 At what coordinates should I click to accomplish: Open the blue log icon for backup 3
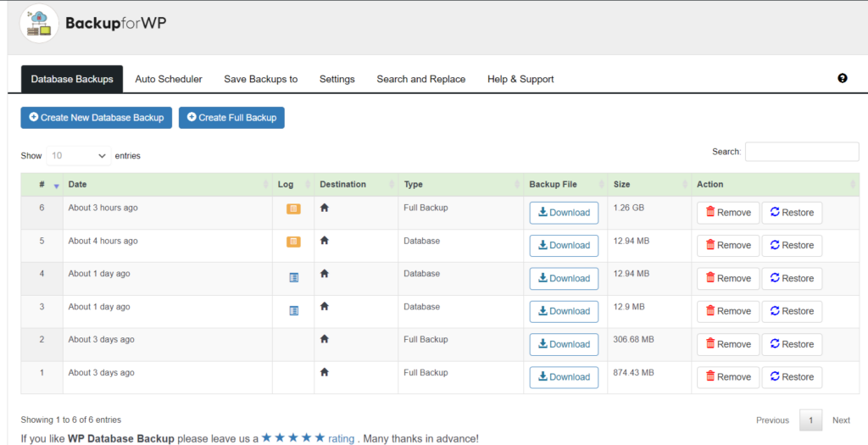click(294, 311)
